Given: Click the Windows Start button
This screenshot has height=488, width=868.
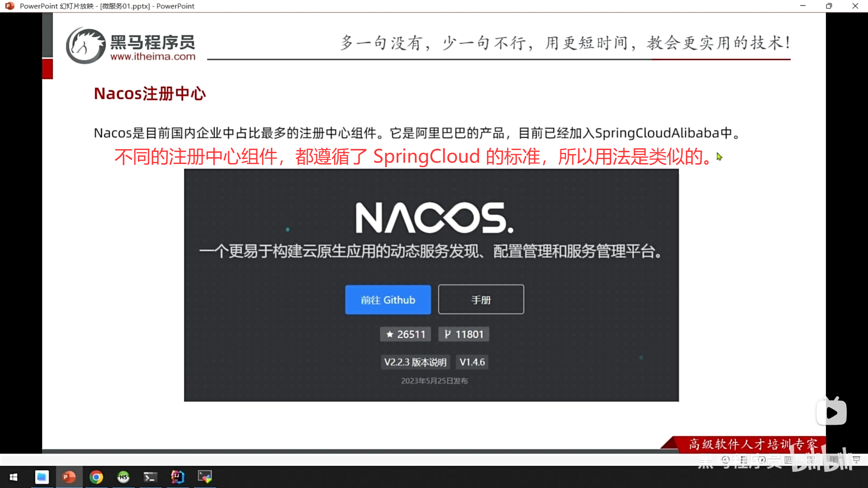Looking at the screenshot, I should tap(14, 477).
